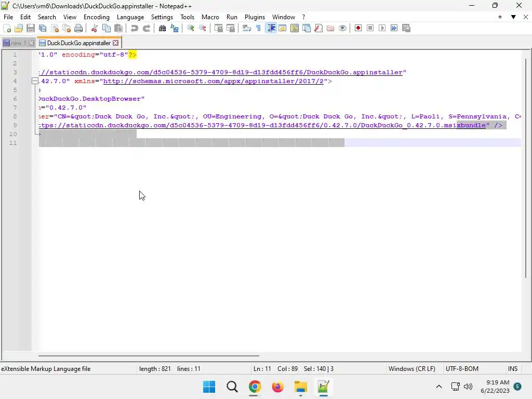Open the Run menu
Viewport: 532px width, 399px height.
tap(232, 17)
